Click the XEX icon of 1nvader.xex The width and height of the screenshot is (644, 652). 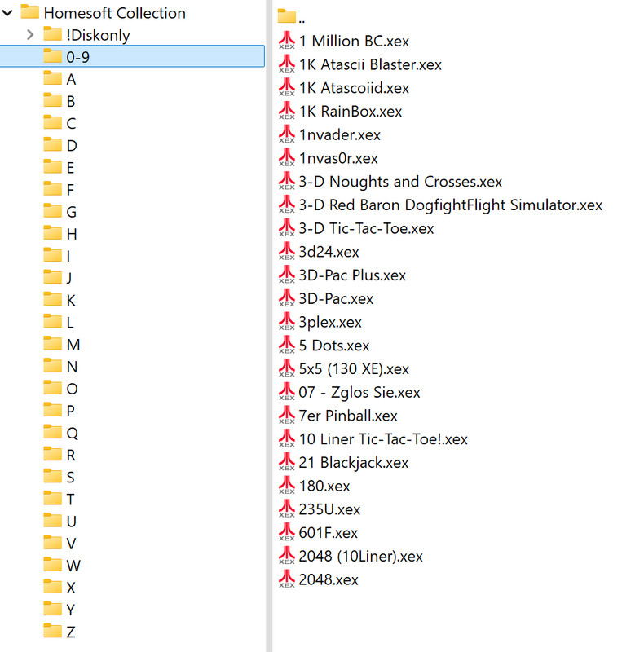point(287,134)
